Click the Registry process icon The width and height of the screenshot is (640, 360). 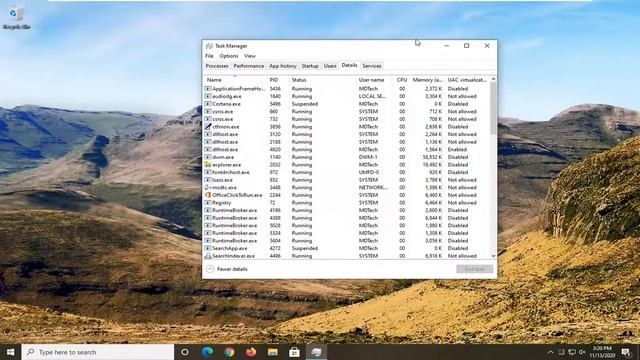tap(208, 203)
